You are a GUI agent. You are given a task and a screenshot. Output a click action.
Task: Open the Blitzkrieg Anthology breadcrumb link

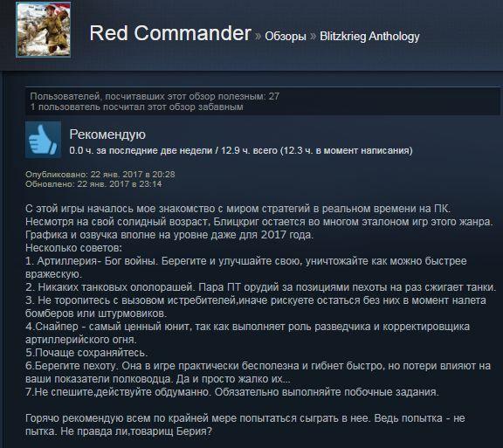pos(369,37)
